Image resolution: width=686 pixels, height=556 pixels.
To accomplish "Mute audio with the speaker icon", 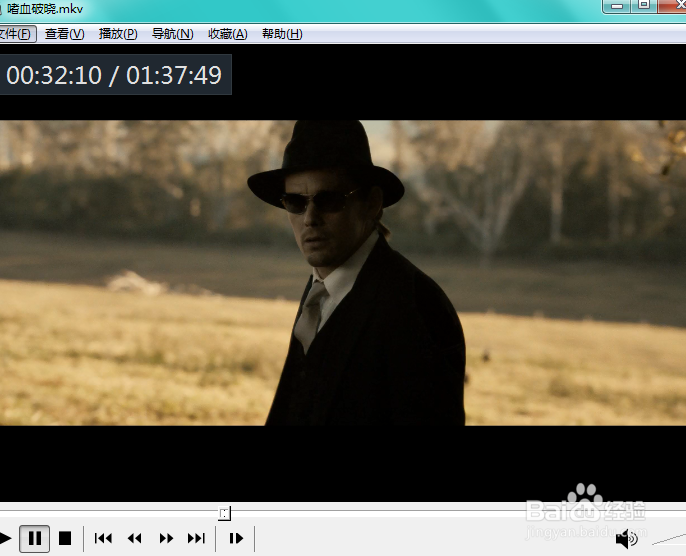I will [x=626, y=539].
